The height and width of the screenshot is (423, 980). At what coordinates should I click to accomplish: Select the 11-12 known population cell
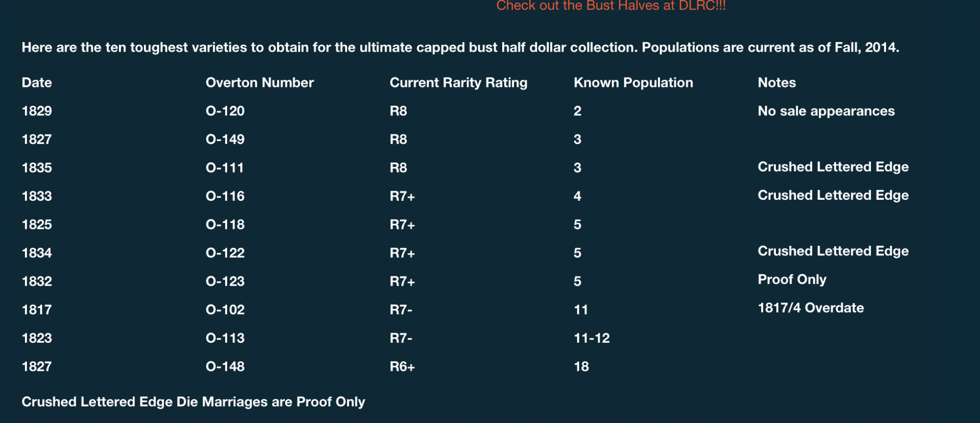[x=592, y=338]
